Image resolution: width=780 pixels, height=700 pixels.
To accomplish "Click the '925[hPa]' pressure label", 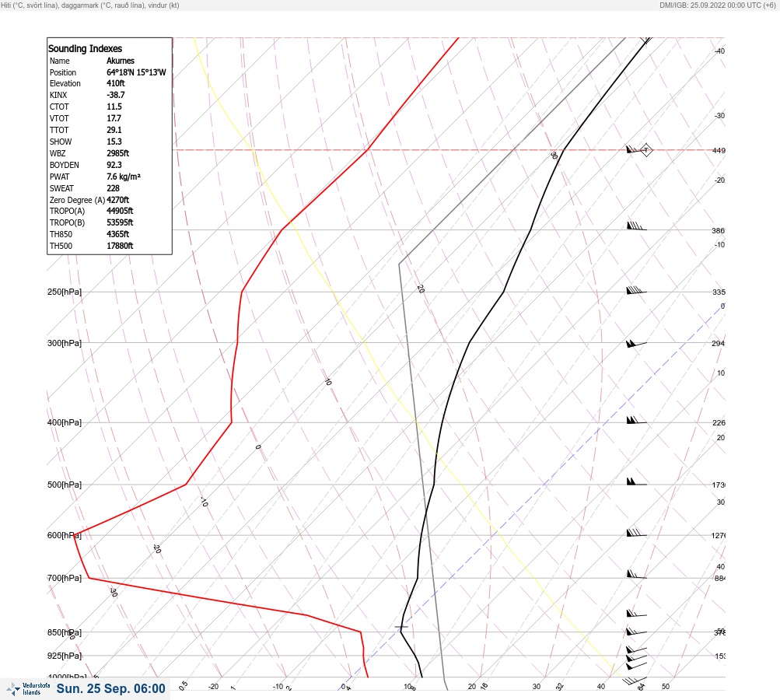I will coord(65,656).
